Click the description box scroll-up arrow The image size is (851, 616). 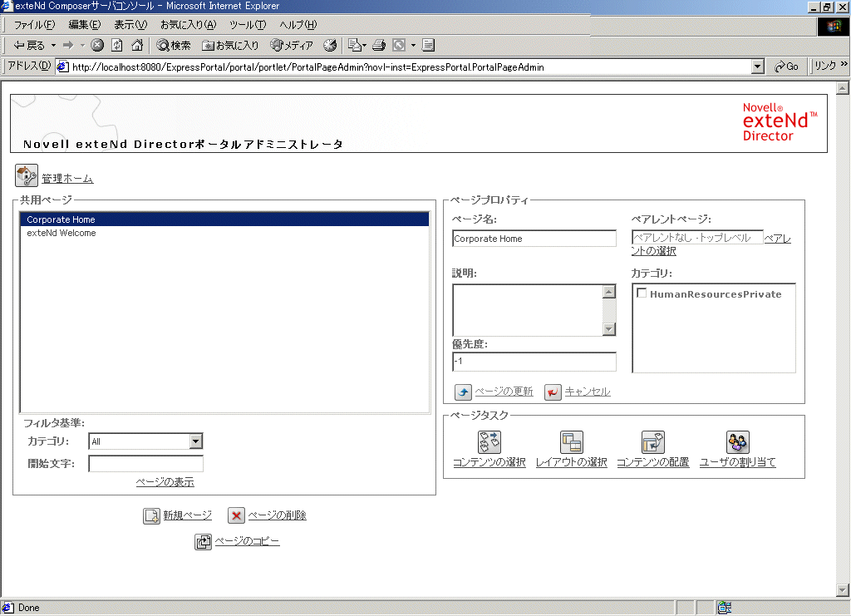click(x=609, y=292)
